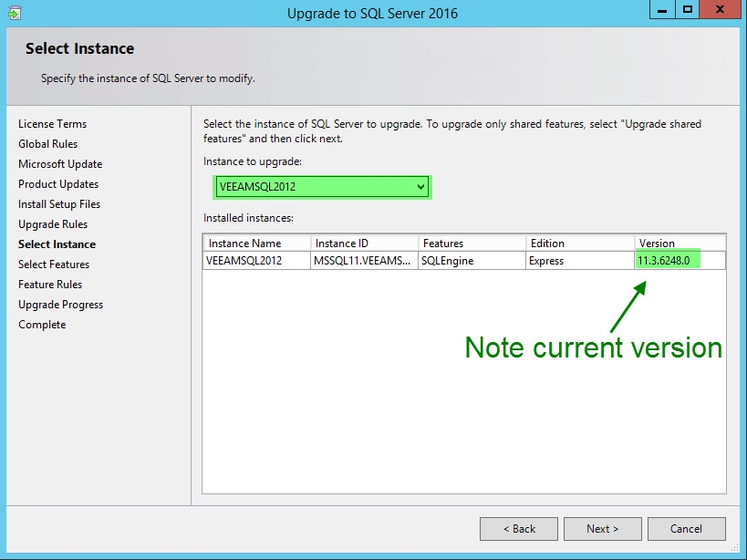This screenshot has height=560, width=747.
Task: Click the Select Instance step in sidebar
Action: 57,244
